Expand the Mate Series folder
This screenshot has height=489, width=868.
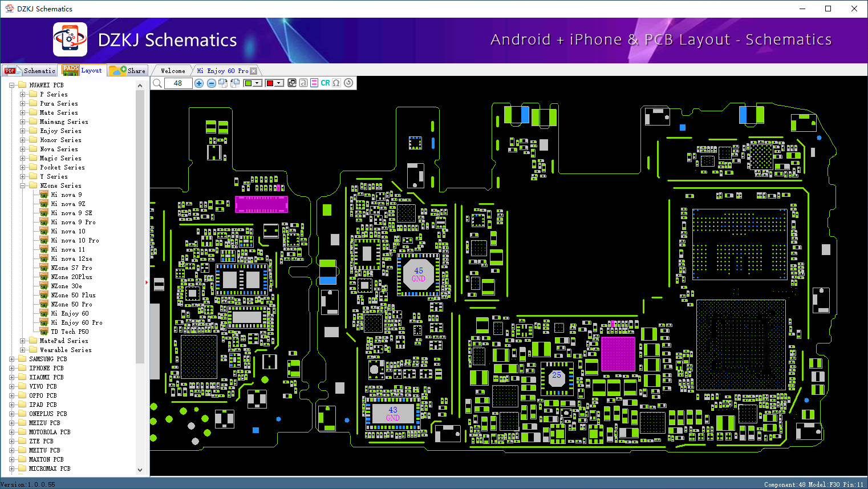[x=23, y=112]
